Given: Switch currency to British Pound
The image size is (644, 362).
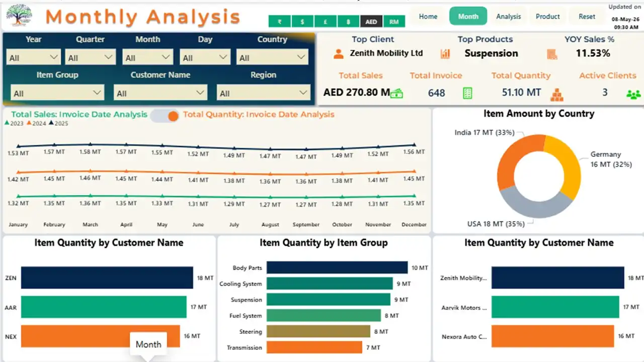Looking at the screenshot, I should point(326,22).
